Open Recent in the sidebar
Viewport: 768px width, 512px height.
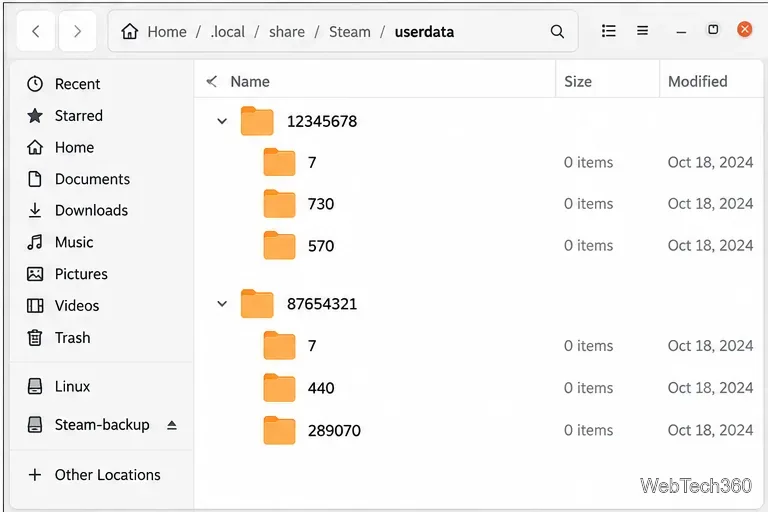point(77,84)
